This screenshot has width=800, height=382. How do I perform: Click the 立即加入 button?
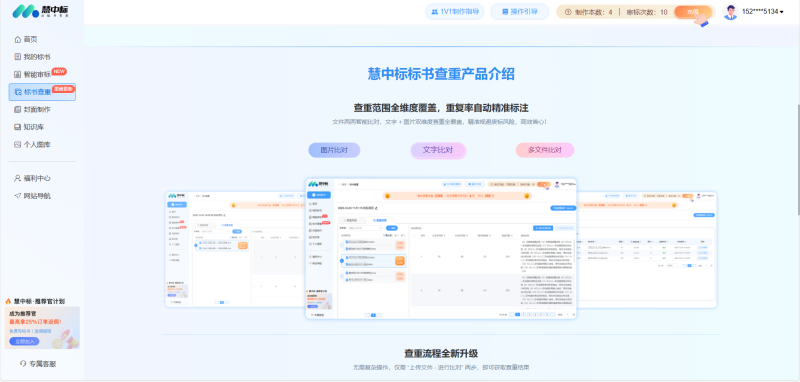(x=24, y=341)
